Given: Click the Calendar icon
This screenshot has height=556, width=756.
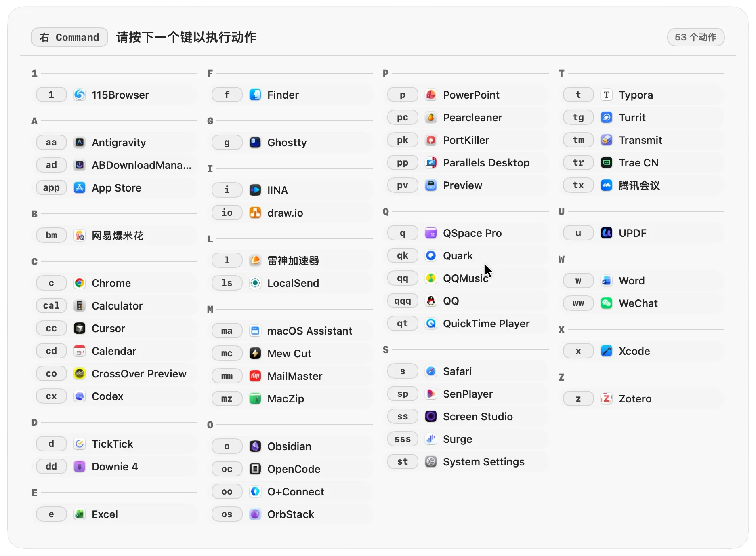Looking at the screenshot, I should click(x=80, y=351).
